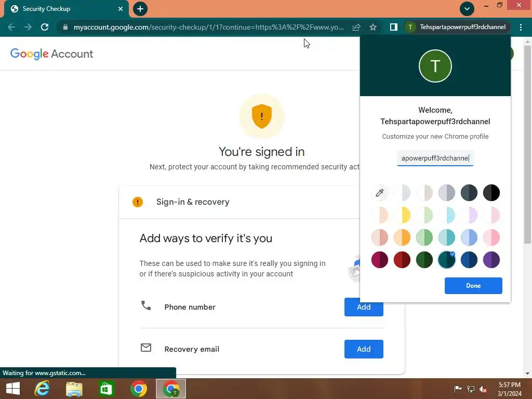This screenshot has height=399, width=532.
Task: Close the Security Checkup tab
Action: (x=120, y=9)
